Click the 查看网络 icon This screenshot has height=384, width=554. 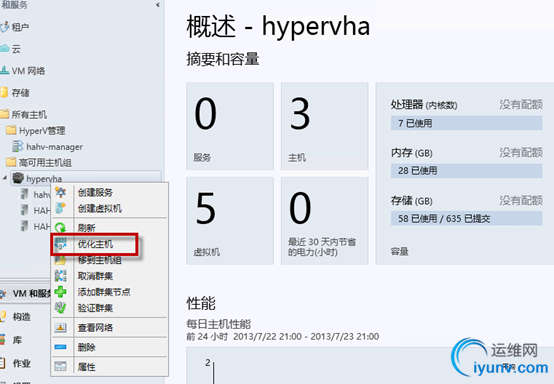coord(60,327)
